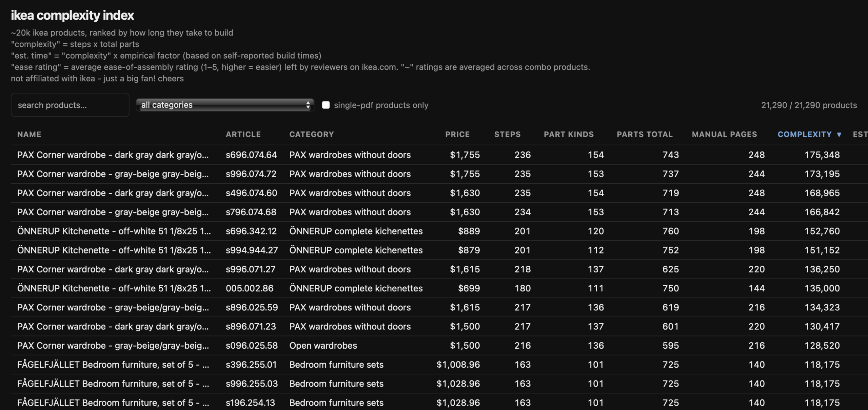Image resolution: width=868 pixels, height=410 pixels.
Task: Sort table by NAME column
Action: point(29,135)
